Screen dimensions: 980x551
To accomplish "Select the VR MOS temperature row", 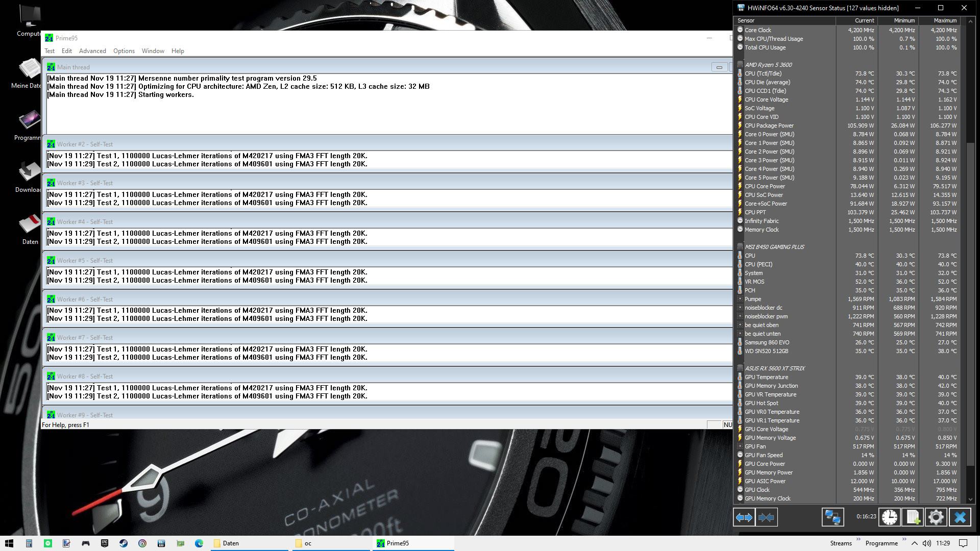I will (847, 282).
